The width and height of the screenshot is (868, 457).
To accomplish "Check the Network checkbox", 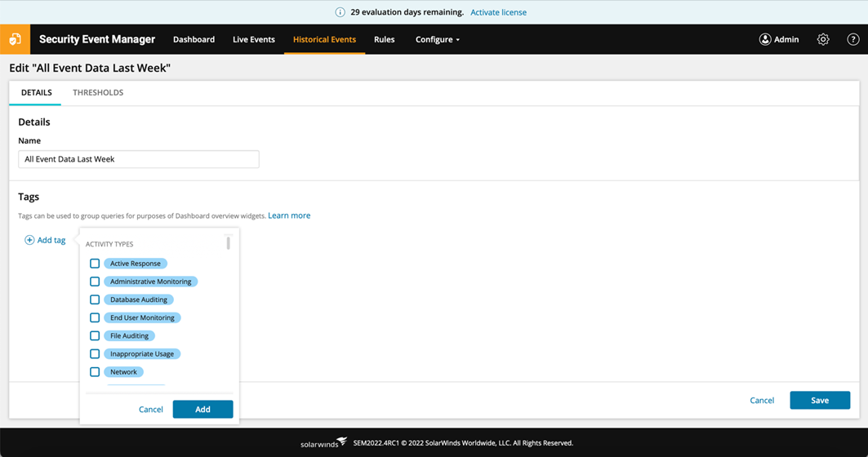I will [x=95, y=372].
